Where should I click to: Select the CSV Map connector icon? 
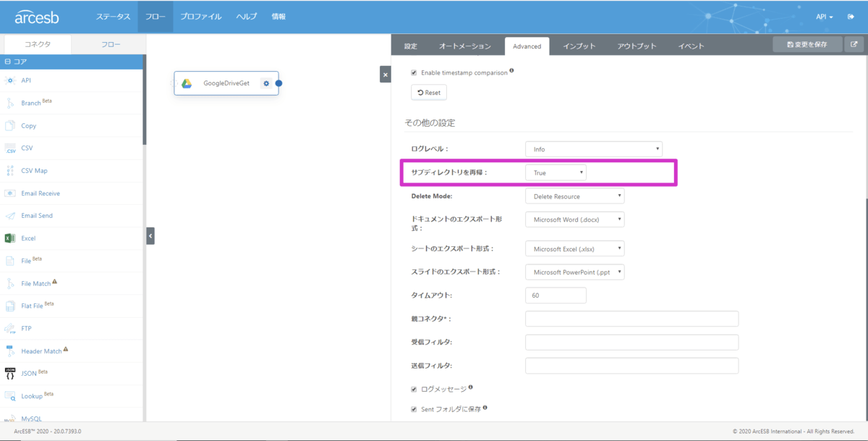(10, 170)
